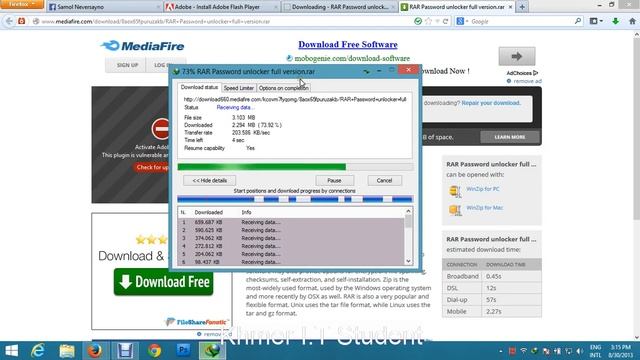640x360 pixels.
Task: Click the red blocked Flash plugin icon
Action: (160, 129)
